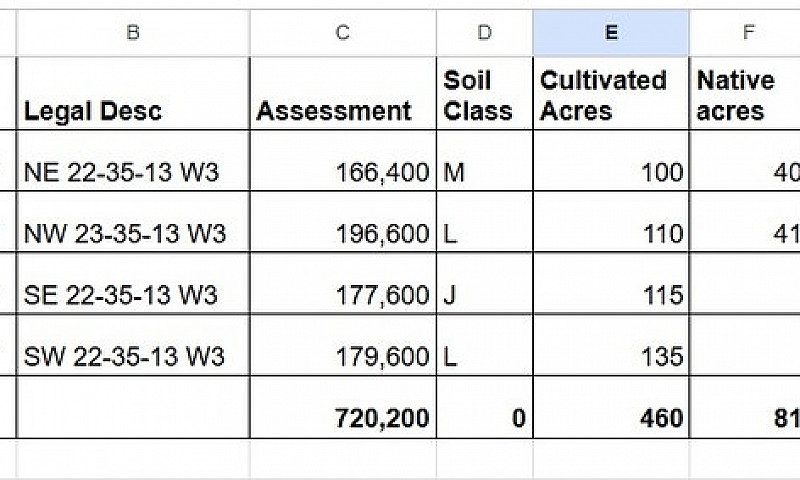Screen dimensions: 800x480
Task: Select assessment value 166,400
Action: click(343, 161)
